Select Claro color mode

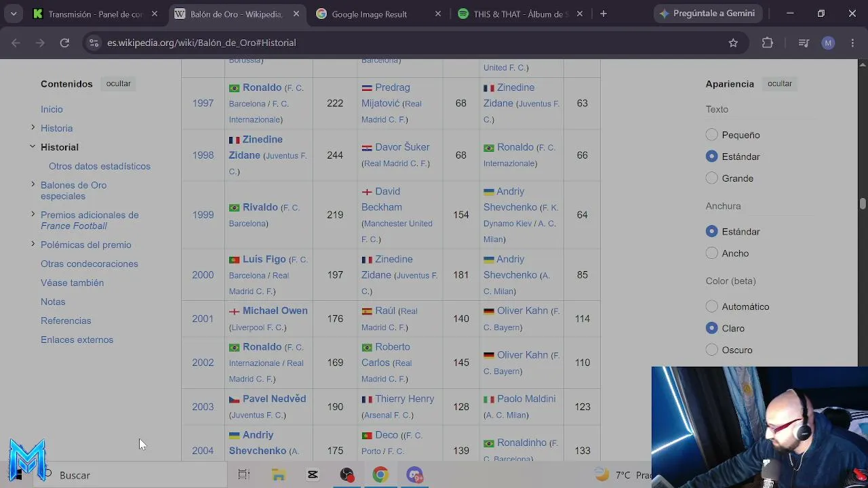711,328
